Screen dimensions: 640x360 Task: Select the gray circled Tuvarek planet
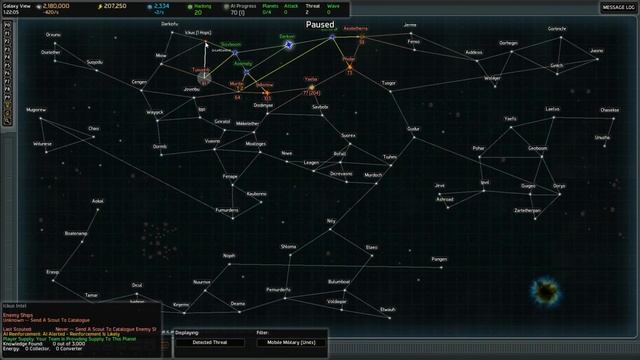tap(204, 78)
